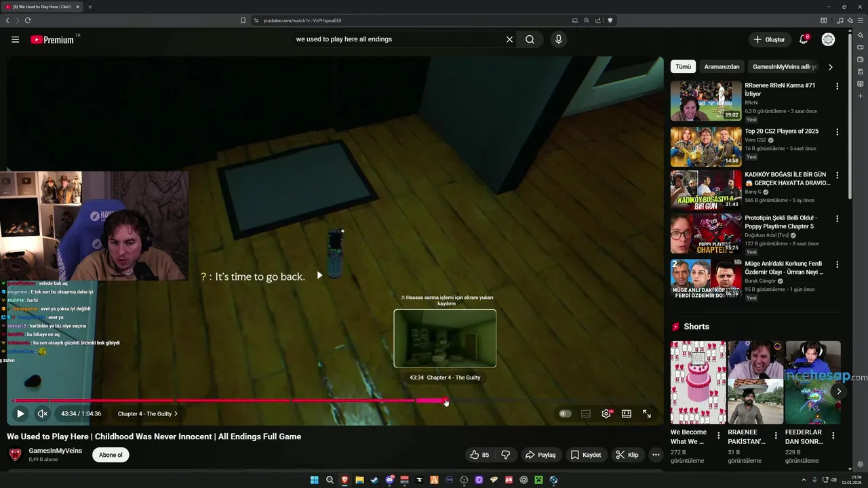
Task: Toggle the autoplay switch in the player
Action: pos(565,413)
